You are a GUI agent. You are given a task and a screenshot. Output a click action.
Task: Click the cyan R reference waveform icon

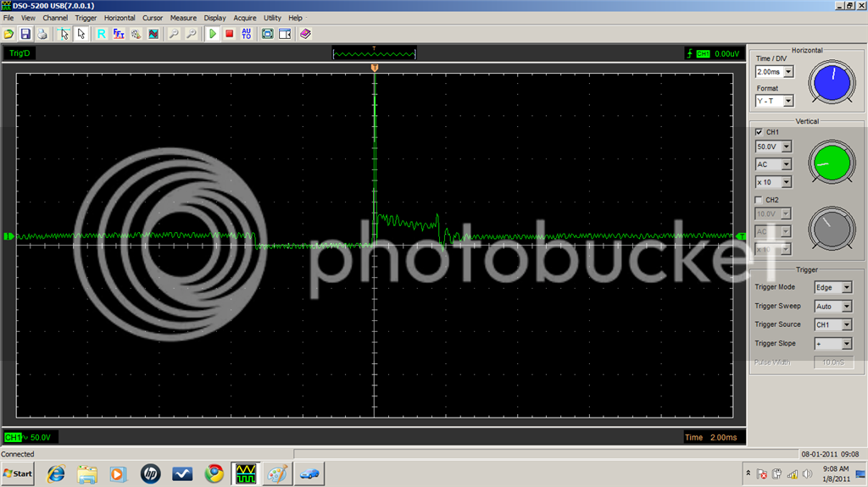[x=102, y=34]
